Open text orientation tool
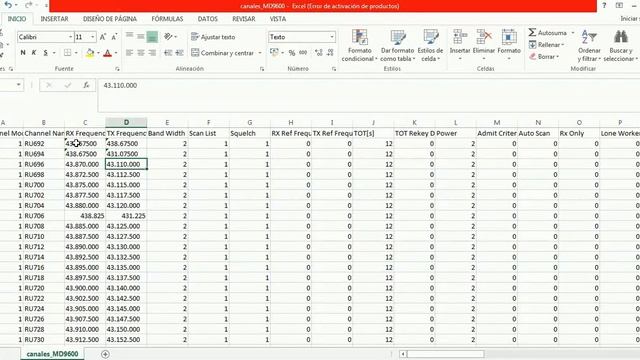640x360 pixels. [x=168, y=37]
